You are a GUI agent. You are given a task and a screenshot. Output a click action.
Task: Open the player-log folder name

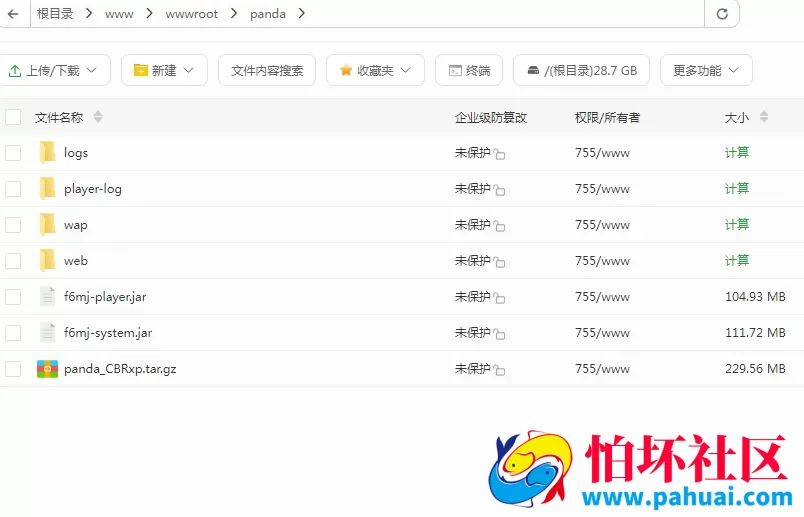[93, 189]
